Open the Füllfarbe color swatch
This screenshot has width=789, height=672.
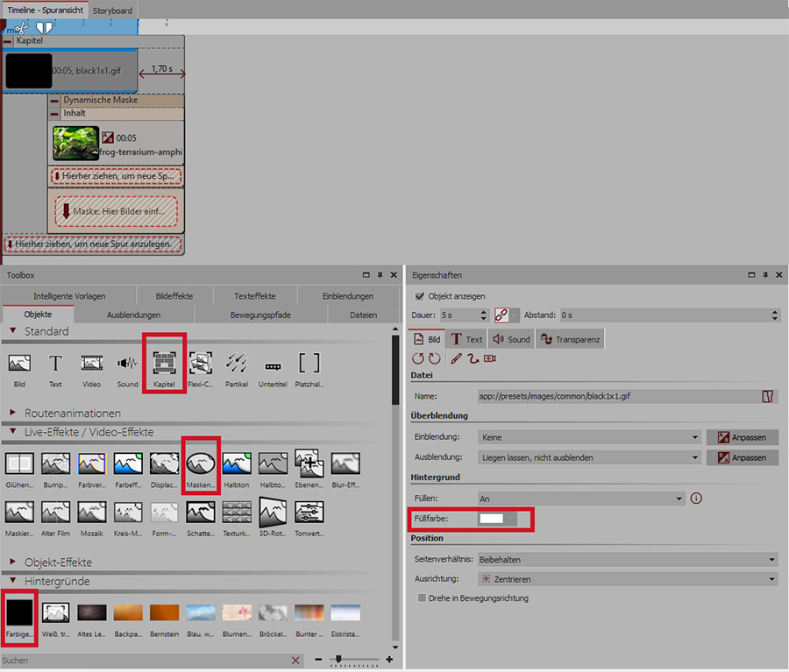[x=497, y=519]
